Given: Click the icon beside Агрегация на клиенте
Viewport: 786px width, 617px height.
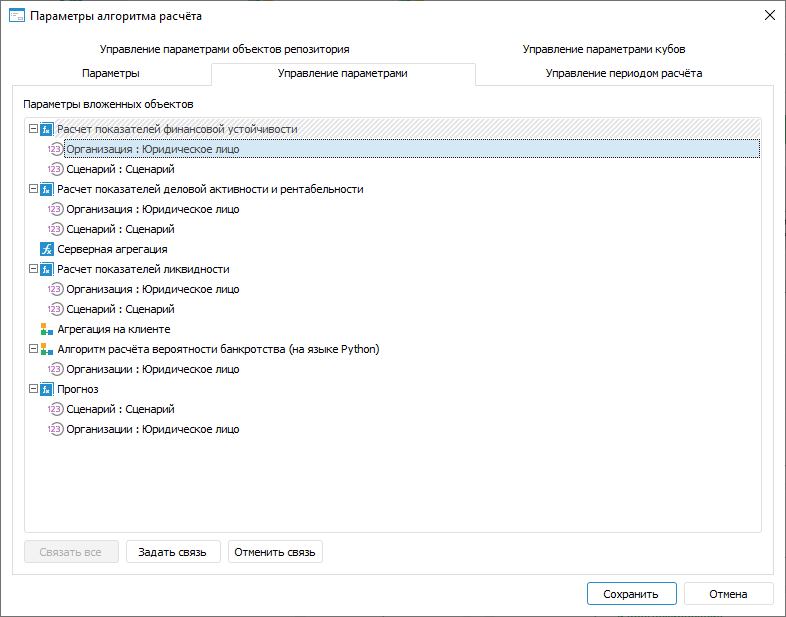Looking at the screenshot, I should [x=46, y=329].
